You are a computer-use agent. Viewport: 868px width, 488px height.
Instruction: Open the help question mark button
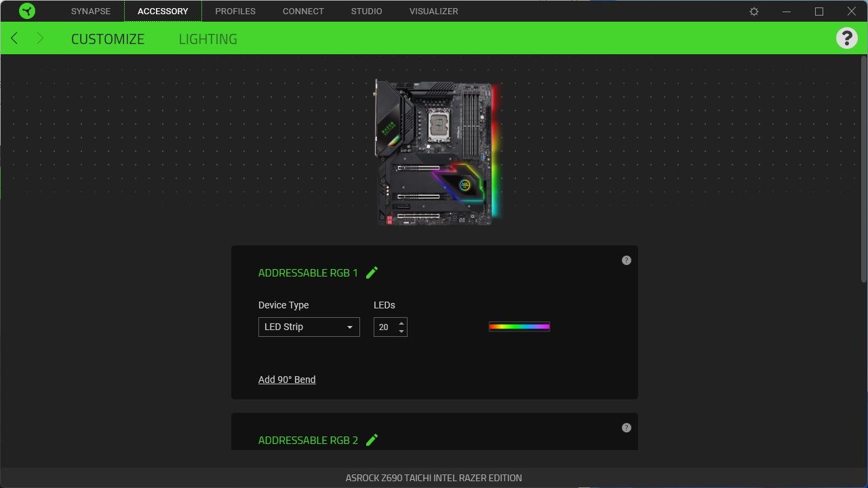tap(847, 38)
